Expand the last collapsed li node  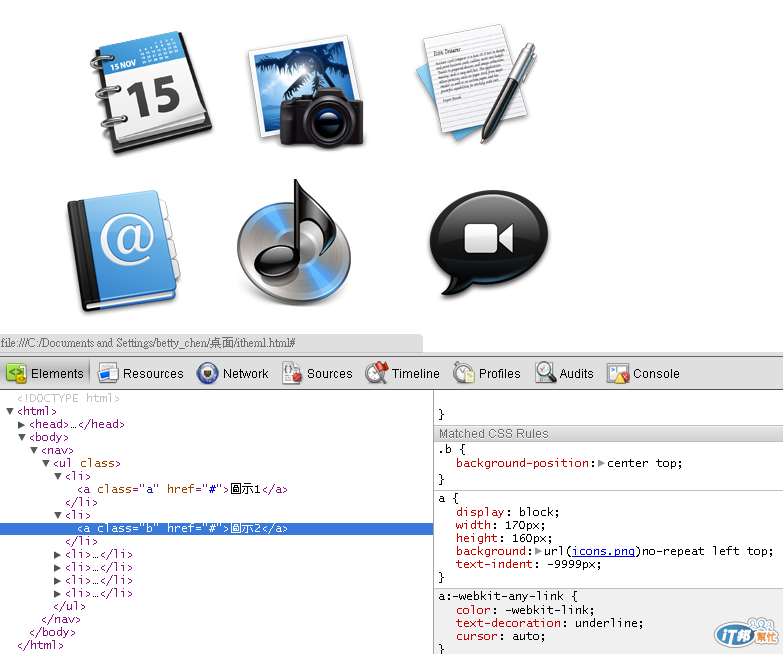(57, 593)
